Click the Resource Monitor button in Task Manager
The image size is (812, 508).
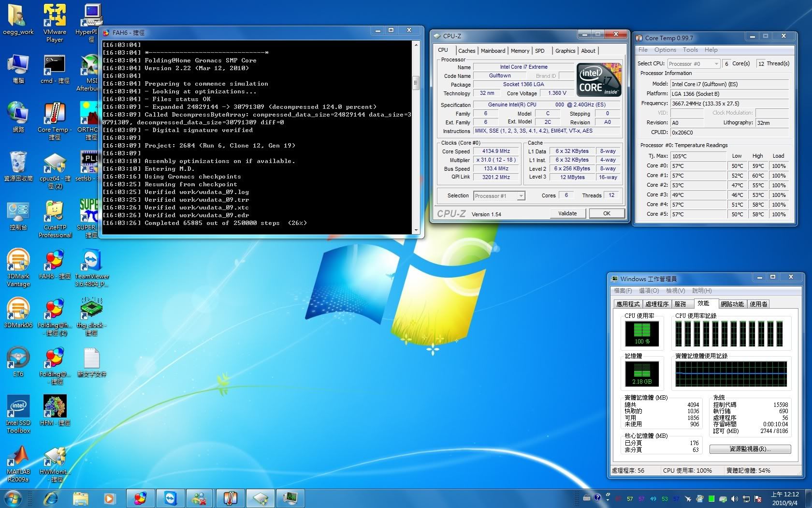coord(750,449)
